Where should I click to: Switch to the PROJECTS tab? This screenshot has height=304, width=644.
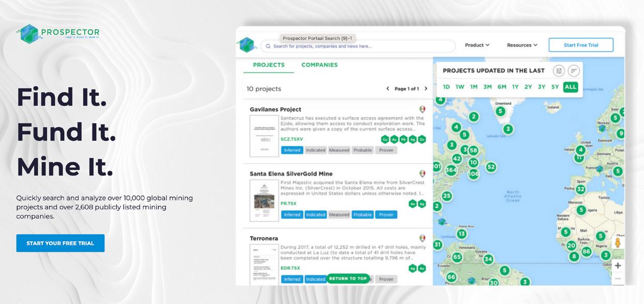268,65
